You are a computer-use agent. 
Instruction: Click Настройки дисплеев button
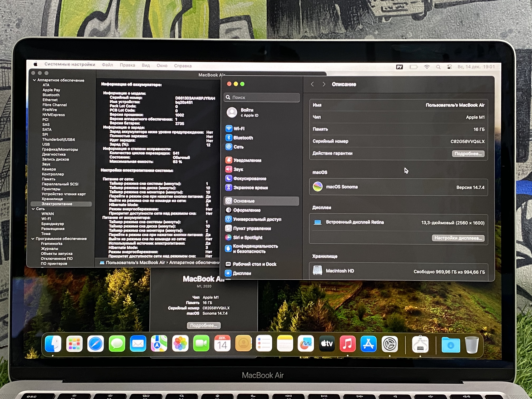coord(458,238)
